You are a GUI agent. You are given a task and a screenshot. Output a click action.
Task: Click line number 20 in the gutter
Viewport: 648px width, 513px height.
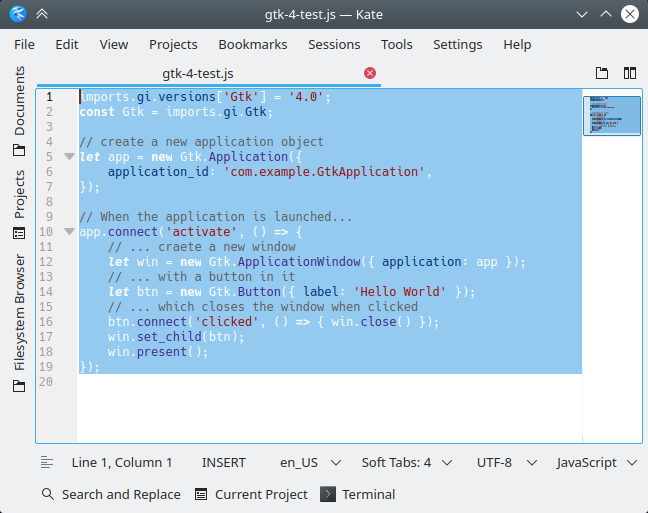(46, 382)
